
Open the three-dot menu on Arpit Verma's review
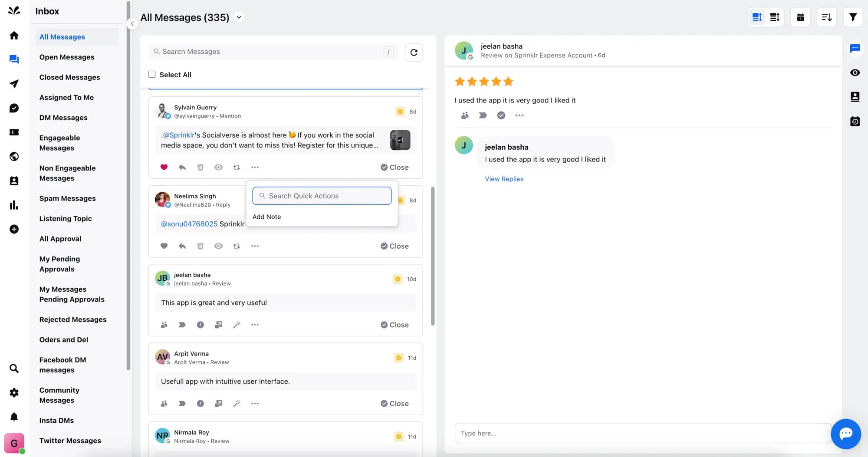255,403
